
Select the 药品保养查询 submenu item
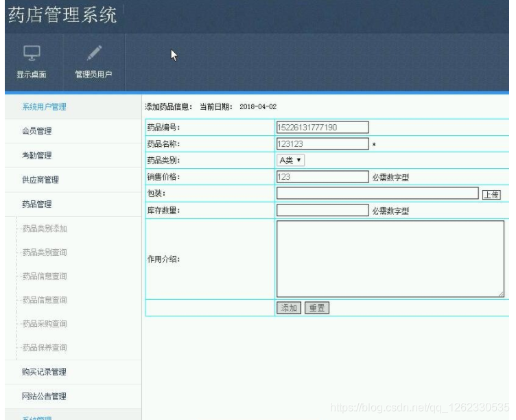tap(45, 347)
